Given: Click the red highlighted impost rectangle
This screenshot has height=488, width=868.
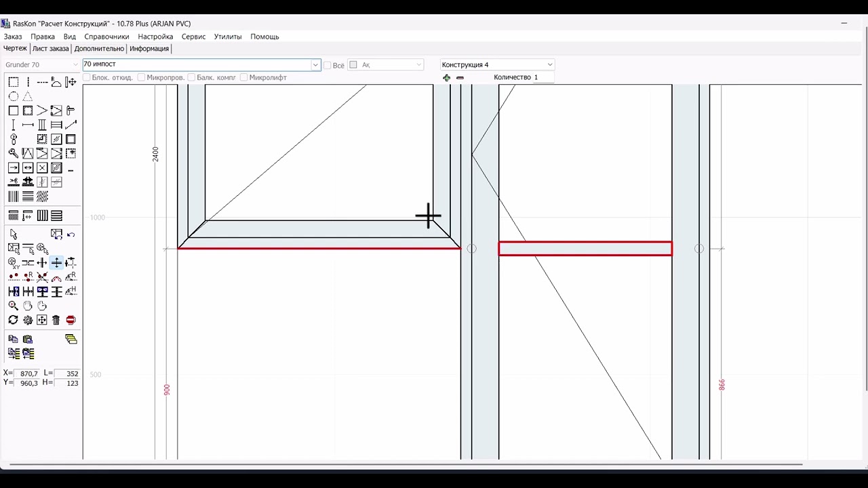Looking at the screenshot, I should 585,249.
